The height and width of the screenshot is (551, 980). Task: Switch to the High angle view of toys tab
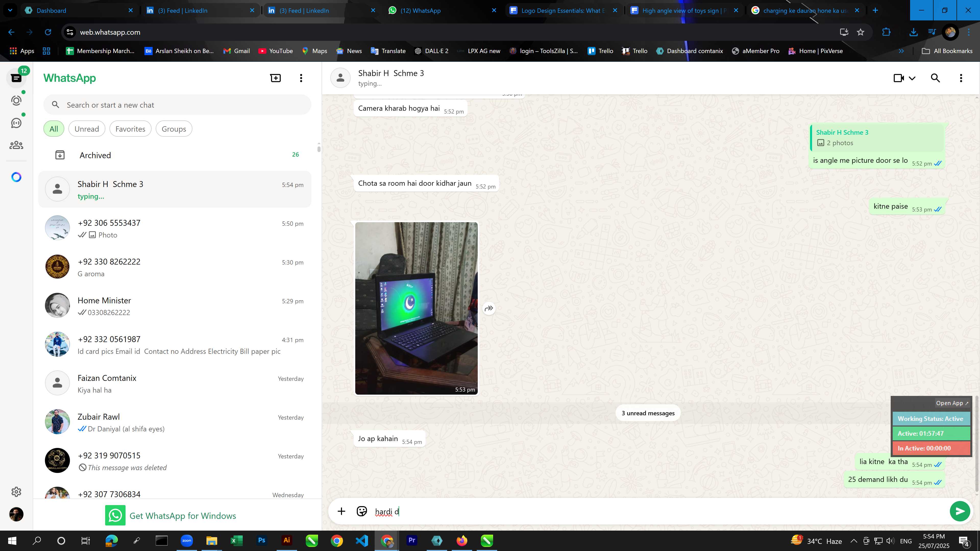(x=685, y=10)
